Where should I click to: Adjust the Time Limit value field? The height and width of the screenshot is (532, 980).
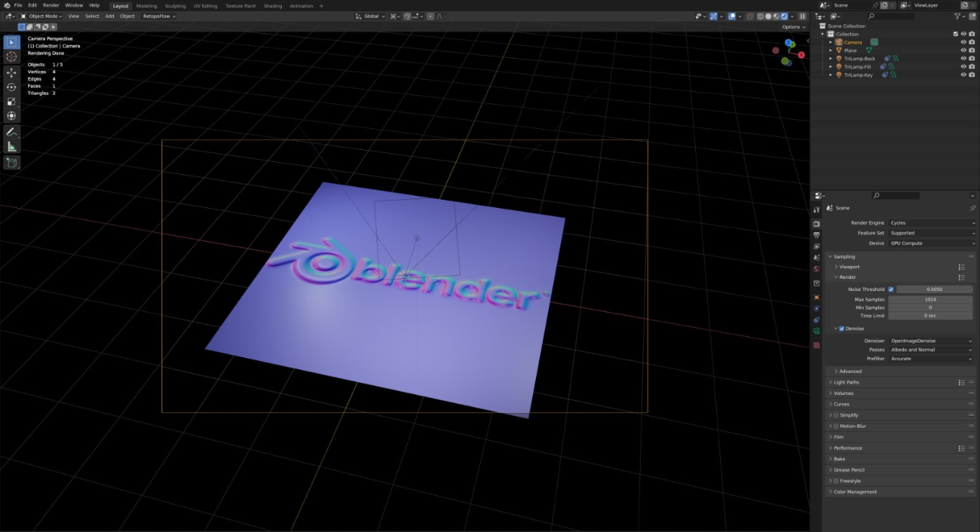[x=930, y=315]
